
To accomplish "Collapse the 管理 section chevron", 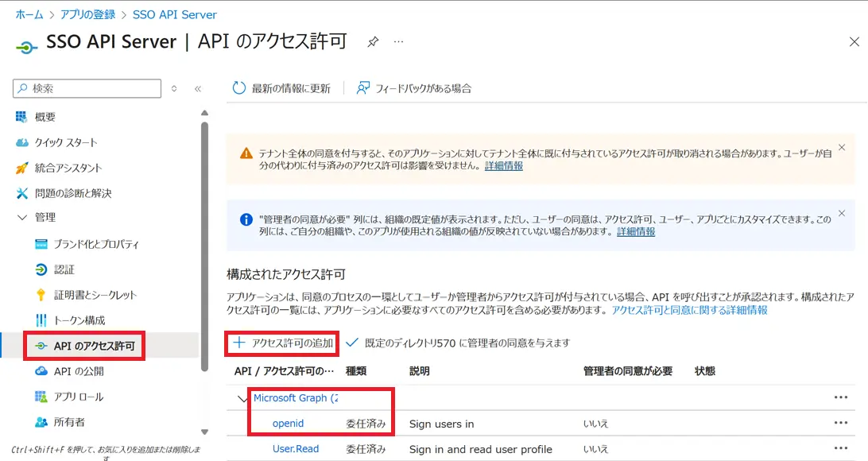I will click(x=22, y=218).
